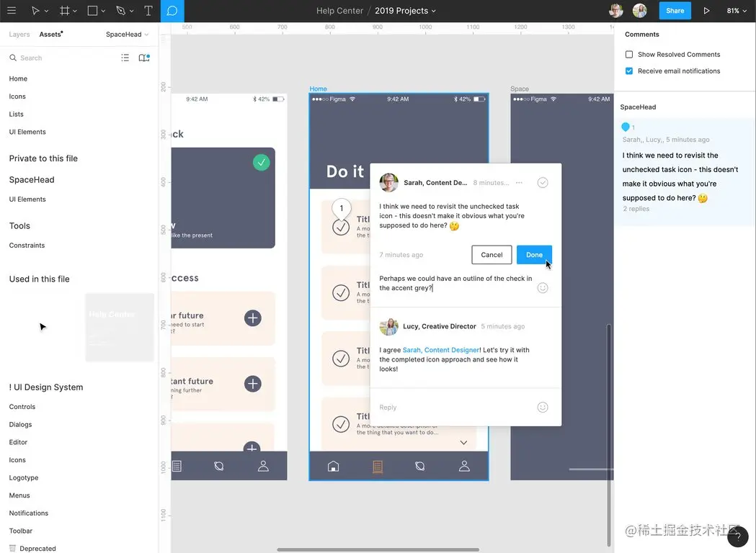
Task: Click the first collaborator avatar in toolbar
Action: [615, 11]
